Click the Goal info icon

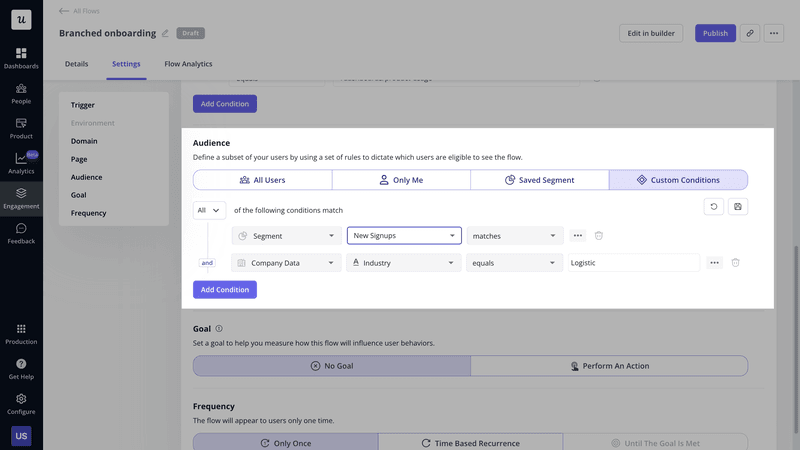coord(219,329)
